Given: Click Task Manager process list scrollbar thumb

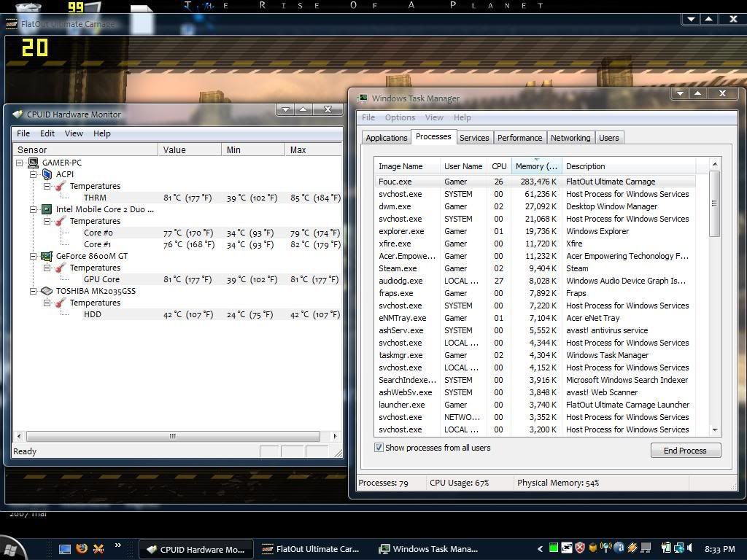Looking at the screenshot, I should pos(714,203).
